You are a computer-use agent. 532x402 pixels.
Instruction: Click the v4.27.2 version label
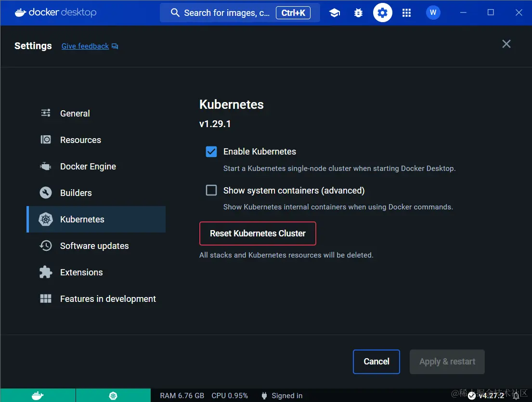[491, 396]
